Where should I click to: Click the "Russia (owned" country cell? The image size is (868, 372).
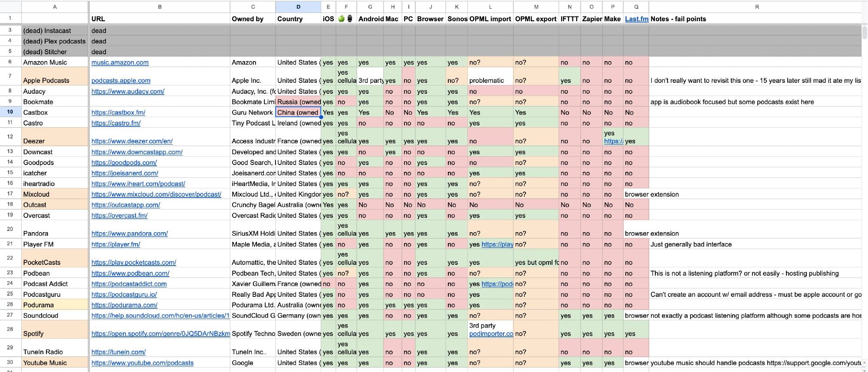pyautogui.click(x=298, y=102)
